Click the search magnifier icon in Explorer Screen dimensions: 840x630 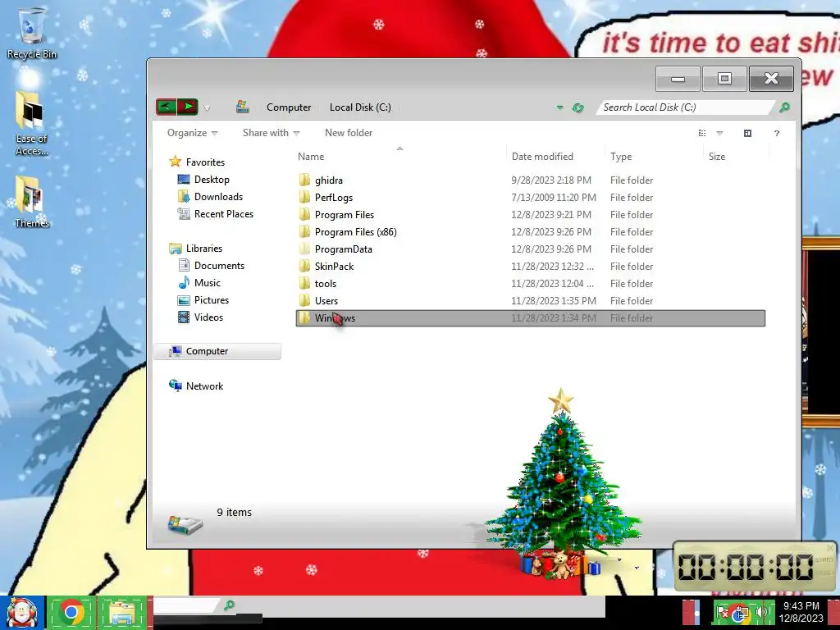pos(784,107)
